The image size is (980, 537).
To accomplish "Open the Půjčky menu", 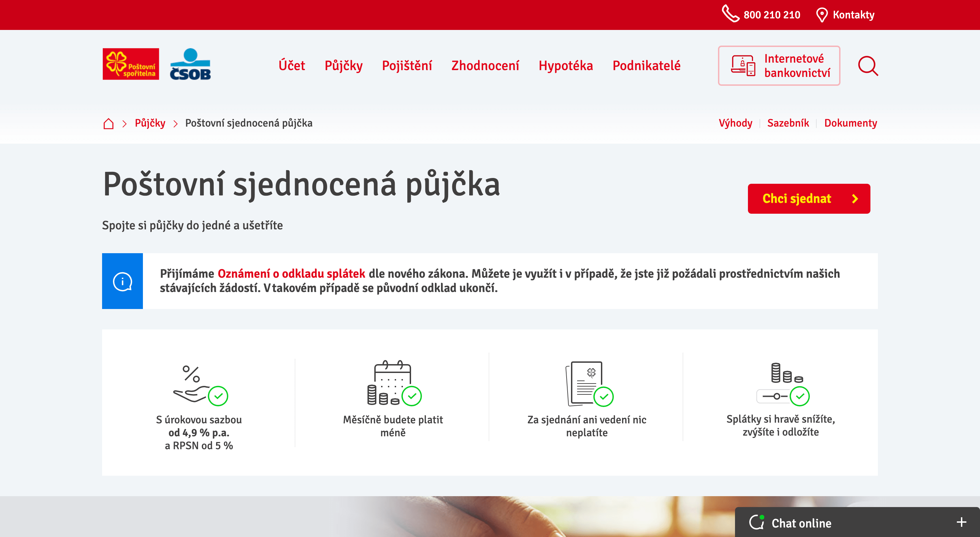I will click(x=344, y=66).
